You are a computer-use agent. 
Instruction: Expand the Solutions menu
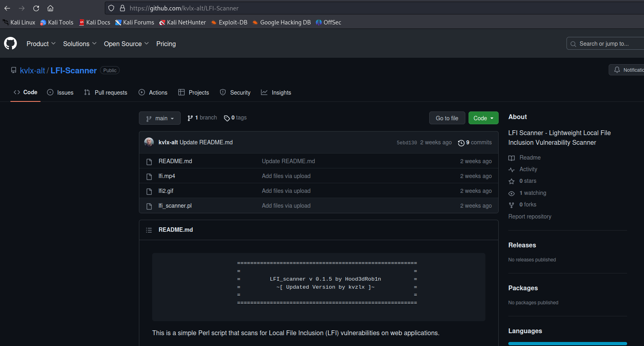coord(80,44)
